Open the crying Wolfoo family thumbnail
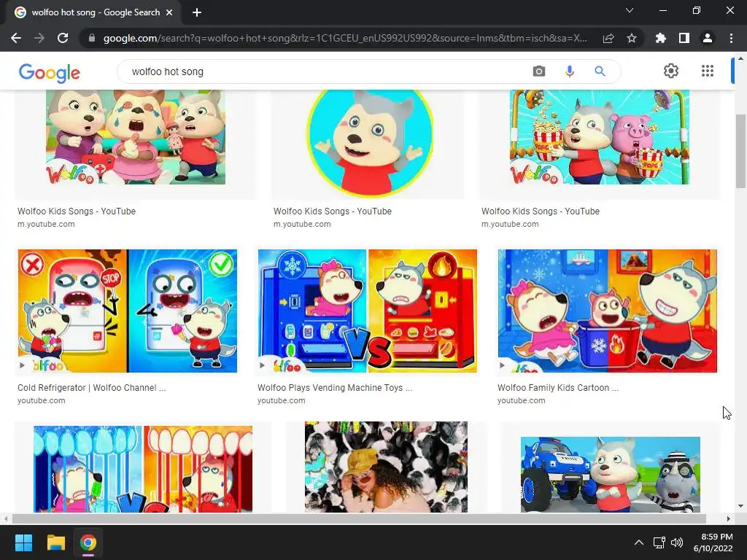 135,137
